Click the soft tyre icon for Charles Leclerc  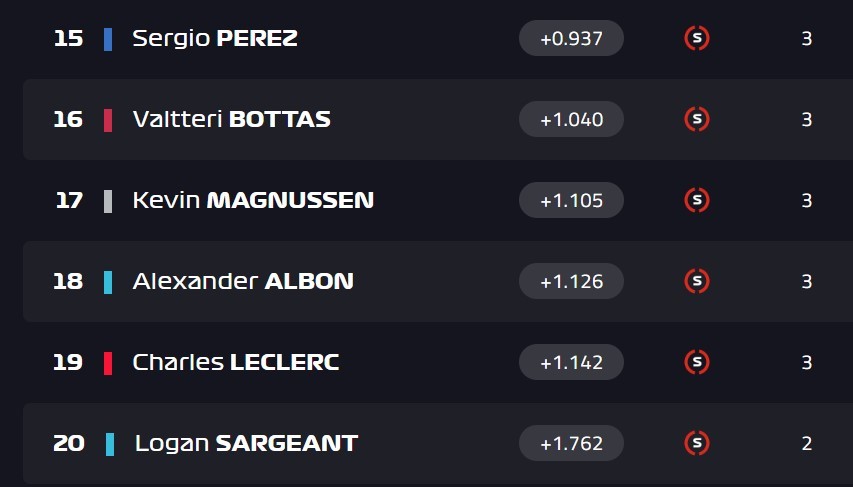697,362
